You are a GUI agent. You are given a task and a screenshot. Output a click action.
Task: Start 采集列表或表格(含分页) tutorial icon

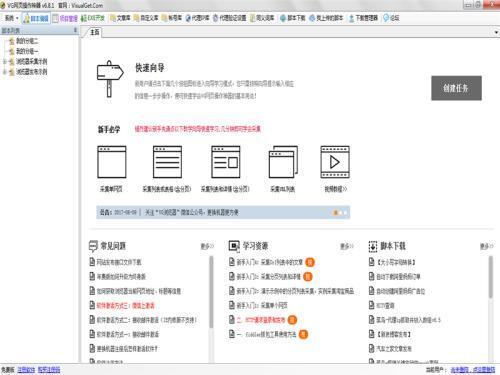pos(167,162)
